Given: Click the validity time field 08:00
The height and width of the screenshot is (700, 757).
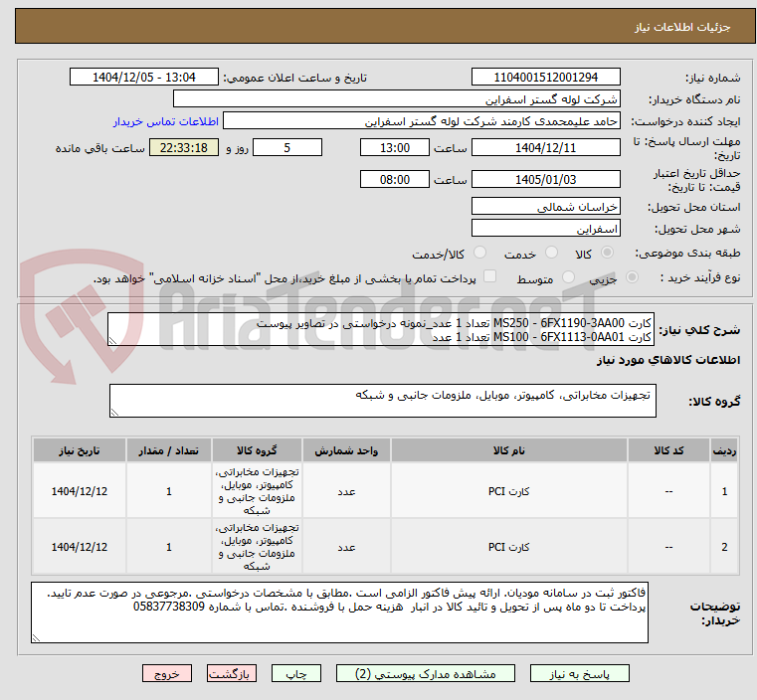Looking at the screenshot, I should pos(395,179).
